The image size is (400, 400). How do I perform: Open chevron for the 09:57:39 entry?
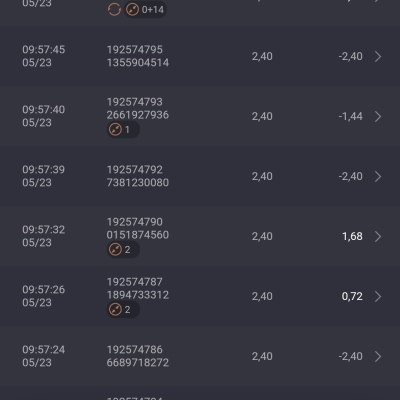click(x=378, y=176)
